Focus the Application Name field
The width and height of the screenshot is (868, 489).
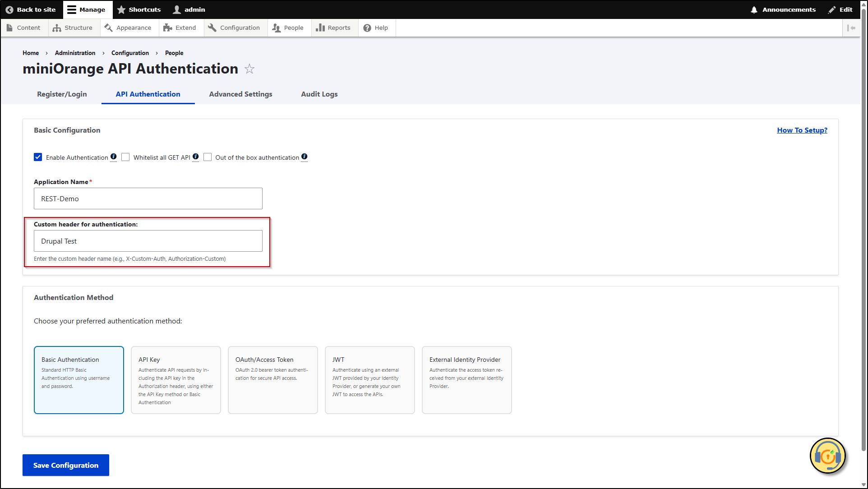click(148, 198)
